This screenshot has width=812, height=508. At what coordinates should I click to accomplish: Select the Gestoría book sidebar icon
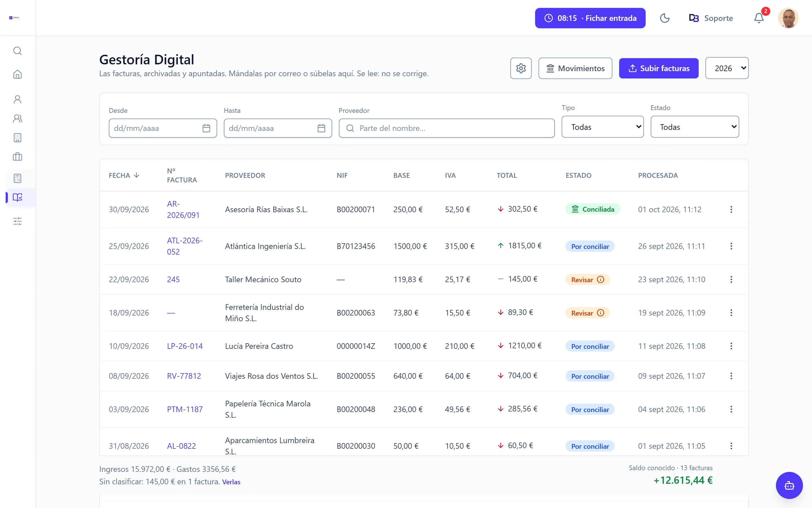tap(17, 197)
